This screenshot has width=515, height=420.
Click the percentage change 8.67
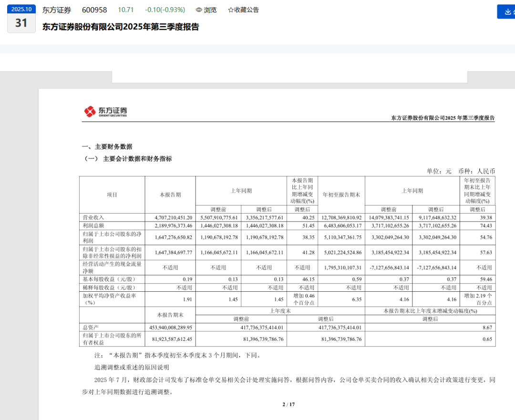tap(487, 328)
